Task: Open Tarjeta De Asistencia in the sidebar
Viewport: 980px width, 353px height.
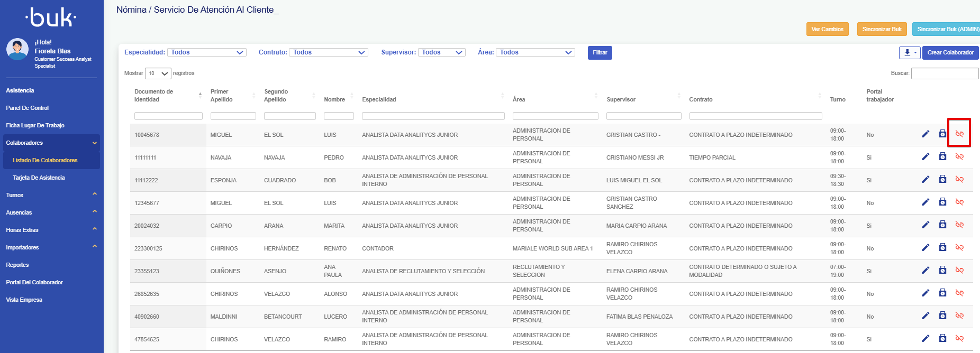Action: (39, 178)
